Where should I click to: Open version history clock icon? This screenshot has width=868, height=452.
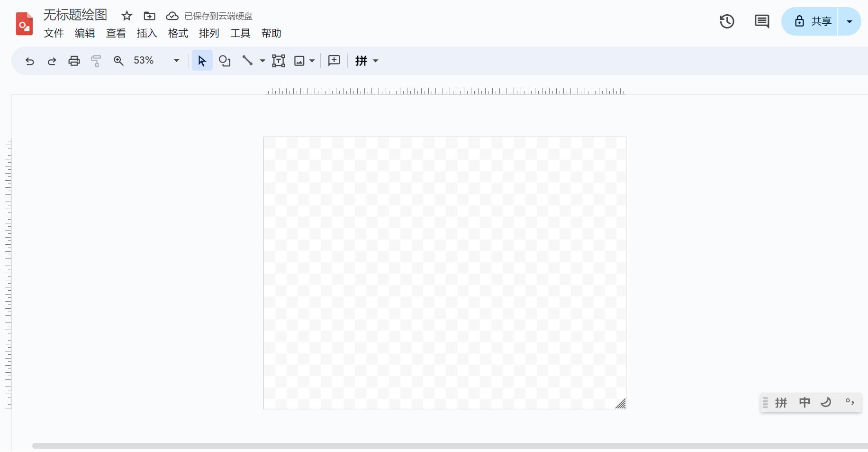[x=727, y=21]
